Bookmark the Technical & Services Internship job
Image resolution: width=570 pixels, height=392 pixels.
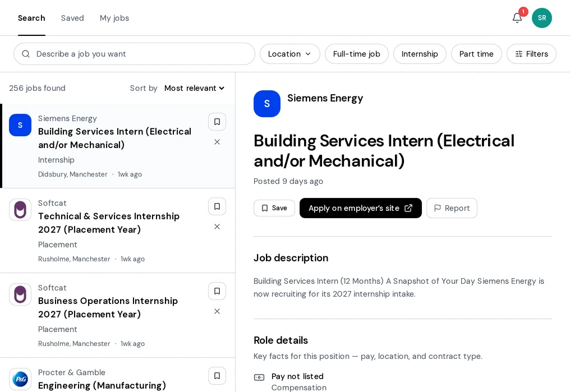tap(217, 206)
